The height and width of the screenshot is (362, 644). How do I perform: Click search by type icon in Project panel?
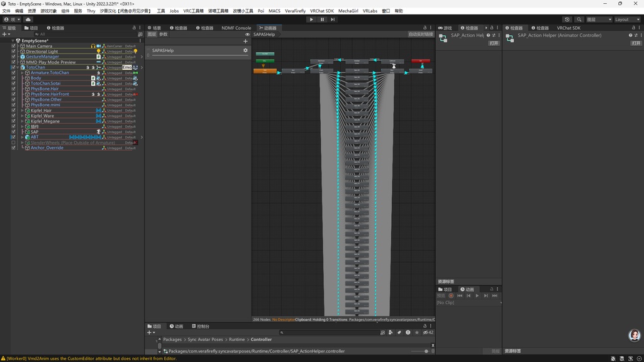(391, 332)
